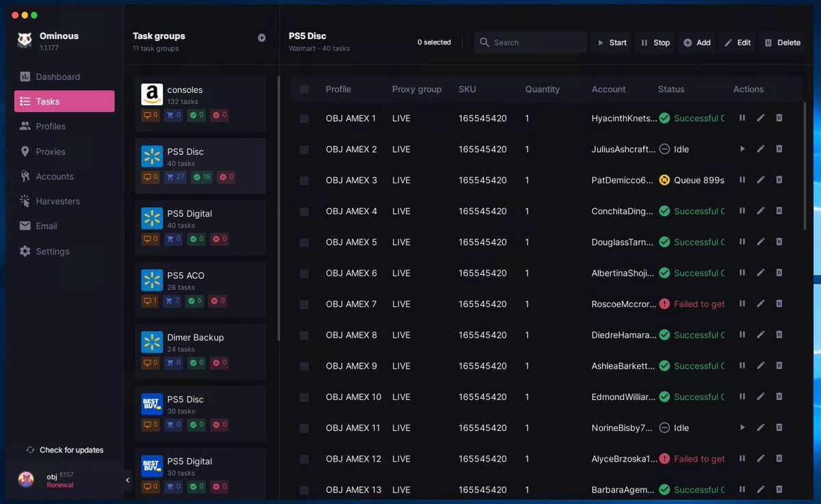821x504 pixels.
Task: Check the OBJ AMEX 6 row checkbox
Action: 304,273
